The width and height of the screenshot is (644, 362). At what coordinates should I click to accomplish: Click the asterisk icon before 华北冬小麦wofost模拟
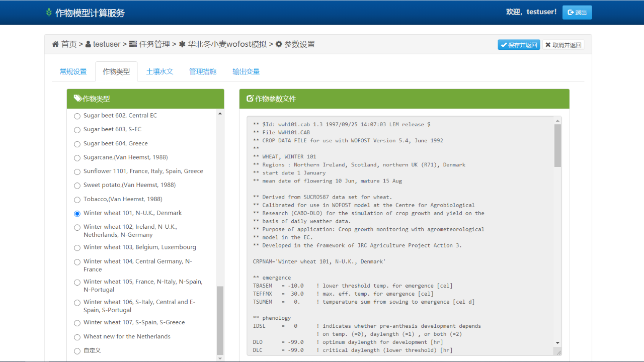182,44
